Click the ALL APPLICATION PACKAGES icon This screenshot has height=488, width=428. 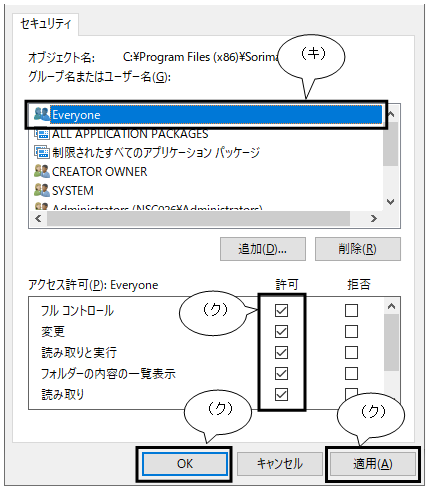click(x=41, y=134)
